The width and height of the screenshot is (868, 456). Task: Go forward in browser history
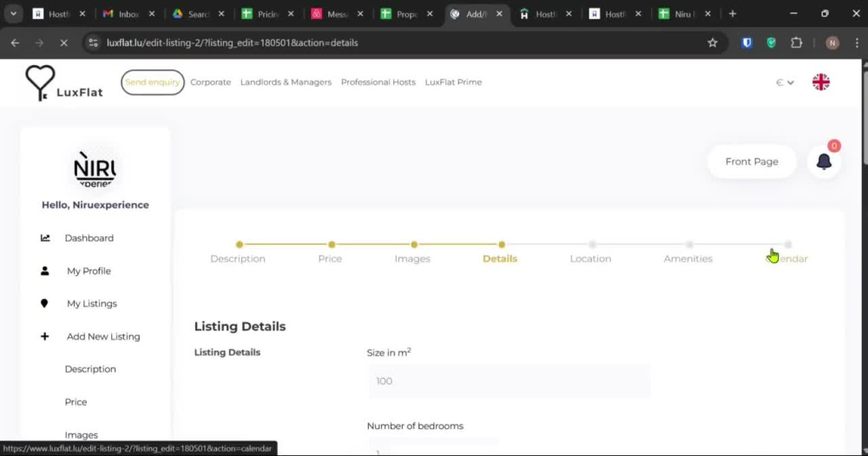click(x=39, y=43)
